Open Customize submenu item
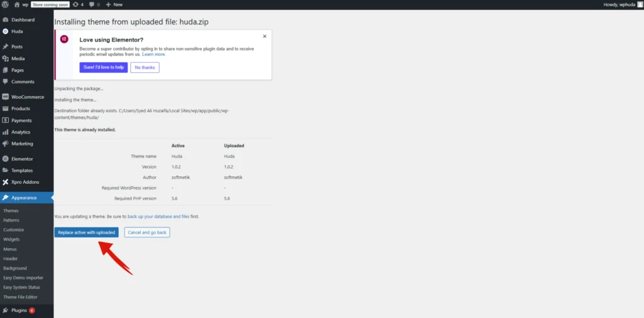 [14, 230]
